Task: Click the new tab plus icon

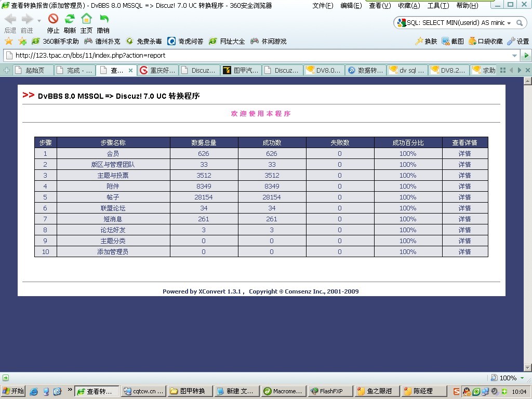Action: 6,70
